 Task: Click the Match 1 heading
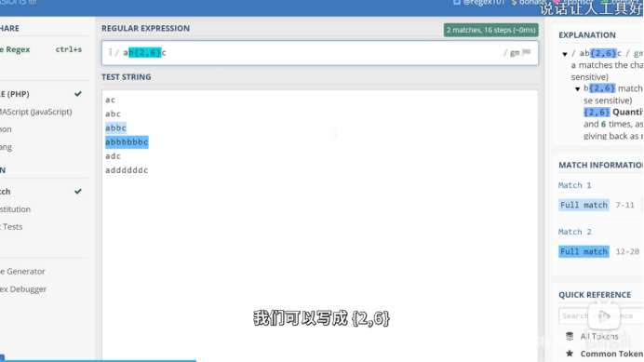click(574, 185)
